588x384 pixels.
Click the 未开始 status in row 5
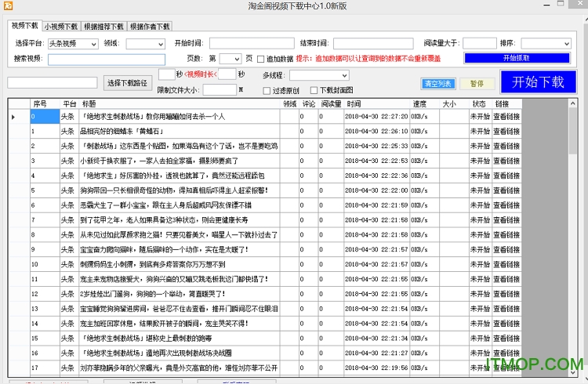pos(480,190)
